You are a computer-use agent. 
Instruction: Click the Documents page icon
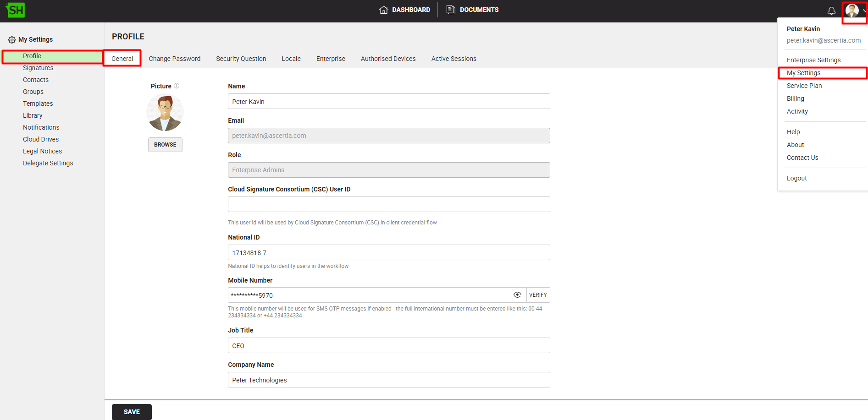pyautogui.click(x=451, y=10)
